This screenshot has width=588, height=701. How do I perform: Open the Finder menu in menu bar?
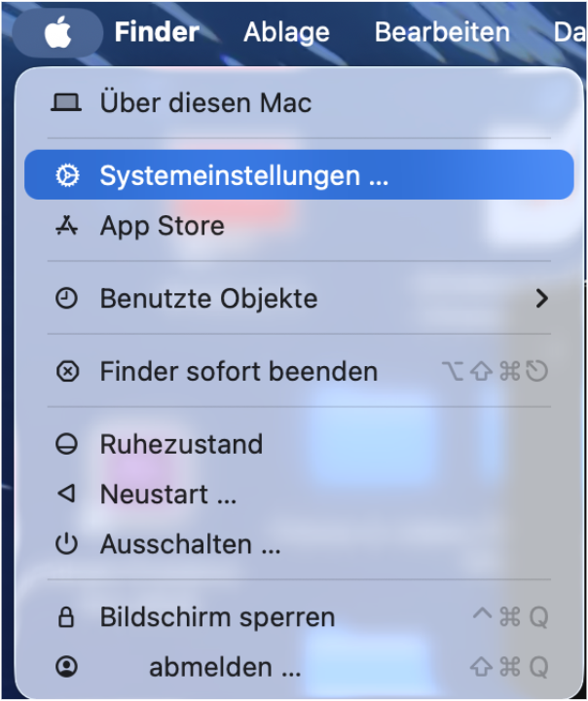tap(156, 32)
